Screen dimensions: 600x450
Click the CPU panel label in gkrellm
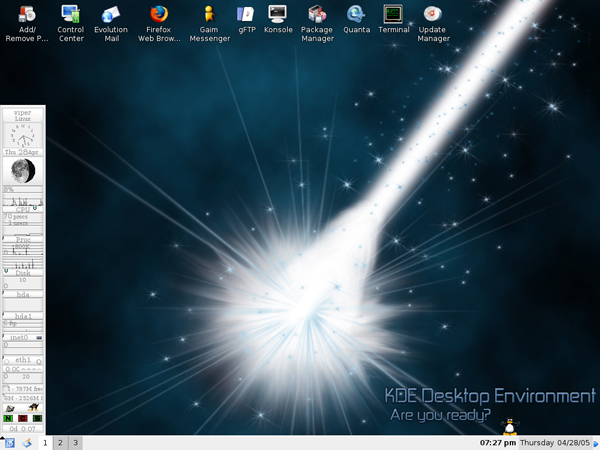point(23,209)
